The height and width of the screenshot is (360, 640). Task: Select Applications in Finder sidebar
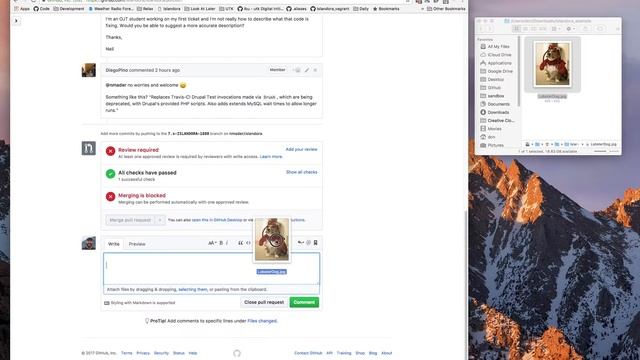point(496,63)
